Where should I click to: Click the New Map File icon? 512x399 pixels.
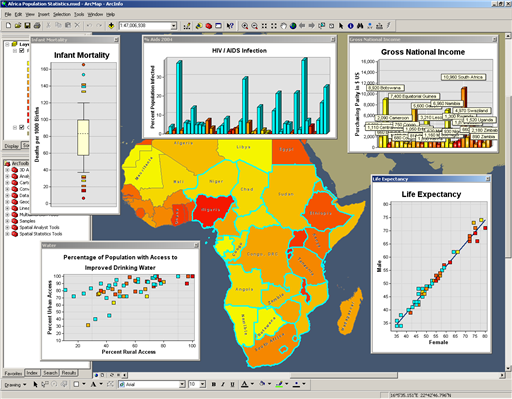[9, 26]
